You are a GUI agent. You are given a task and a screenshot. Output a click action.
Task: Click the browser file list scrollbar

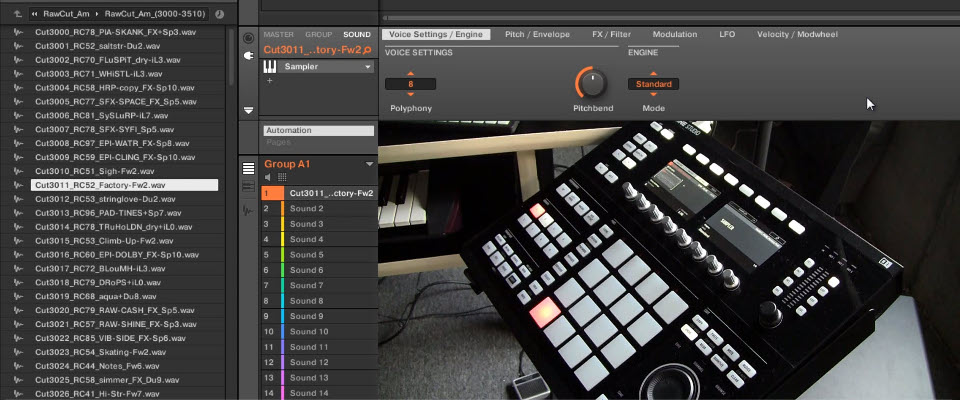pos(231,57)
